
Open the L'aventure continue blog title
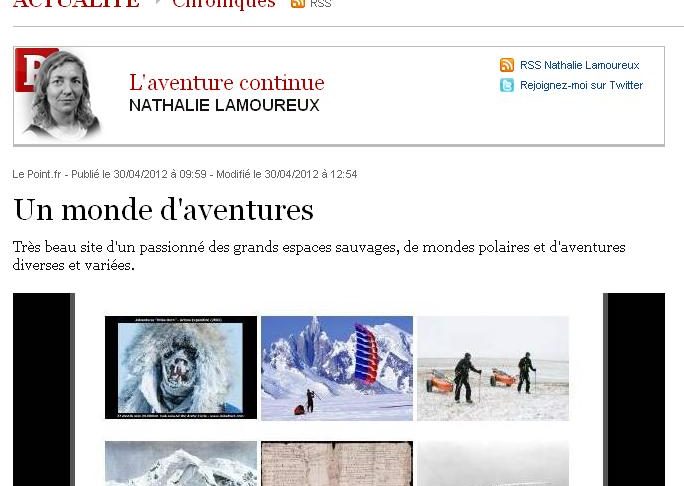(227, 82)
